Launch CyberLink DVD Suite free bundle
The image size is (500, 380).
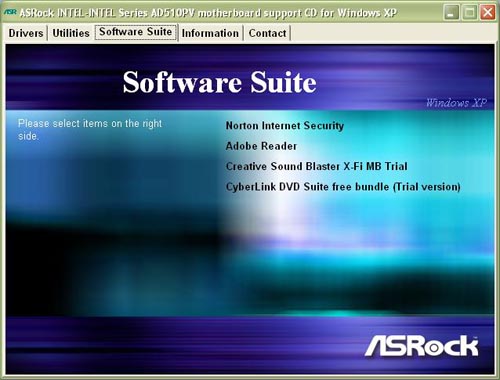(343, 187)
